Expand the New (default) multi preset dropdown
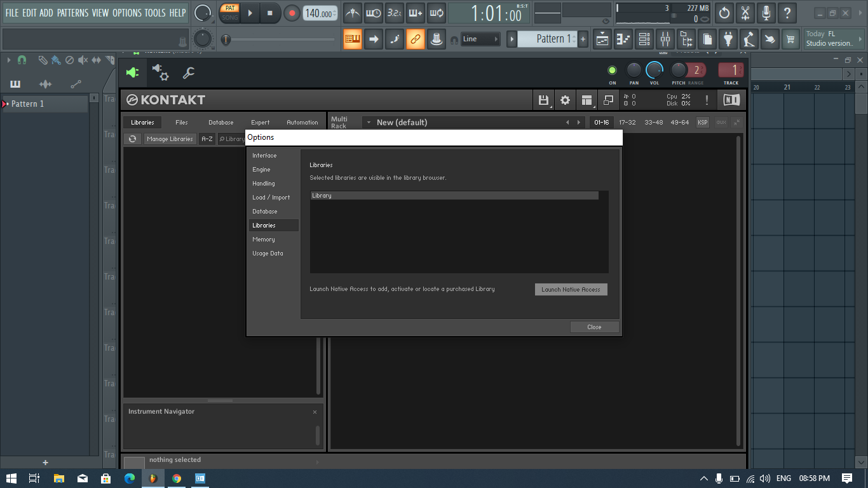The width and height of the screenshot is (868, 488). pos(369,122)
